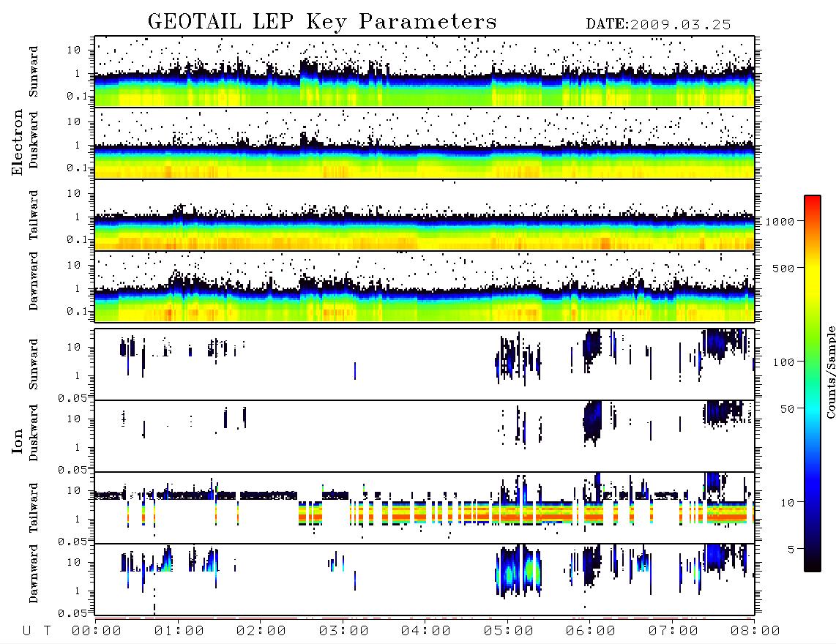This screenshot has height=644, width=836.
Task: Click the 'Ion' group axis label
Action: [18, 441]
